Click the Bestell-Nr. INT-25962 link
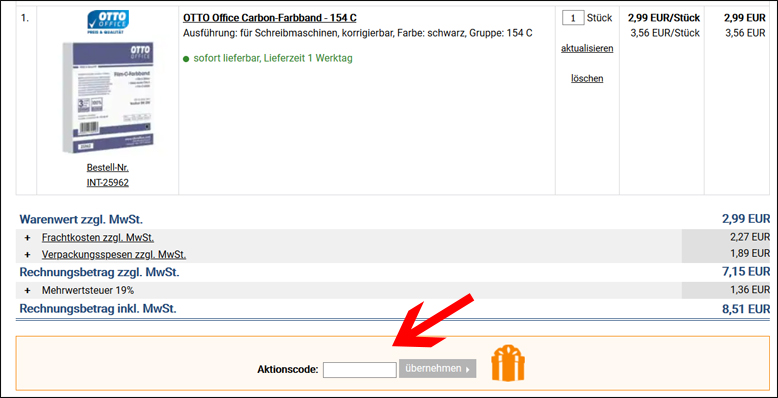 click(108, 175)
